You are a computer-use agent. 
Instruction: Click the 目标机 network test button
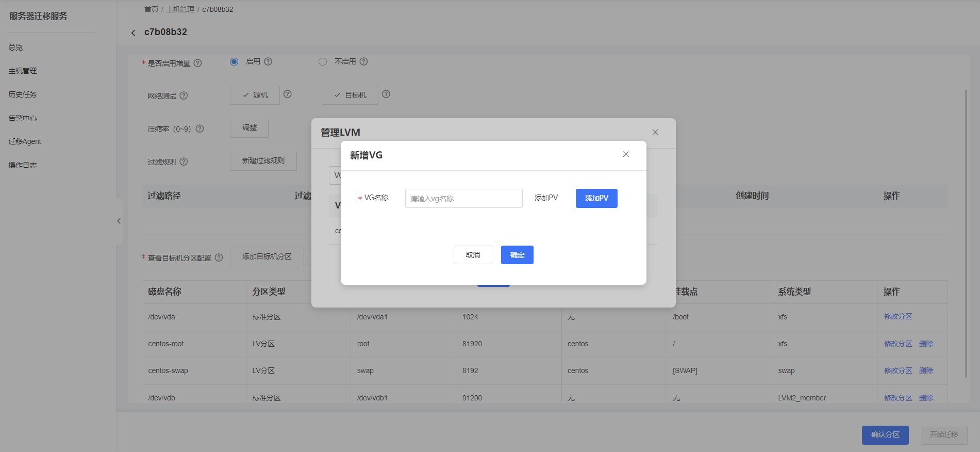pyautogui.click(x=350, y=95)
